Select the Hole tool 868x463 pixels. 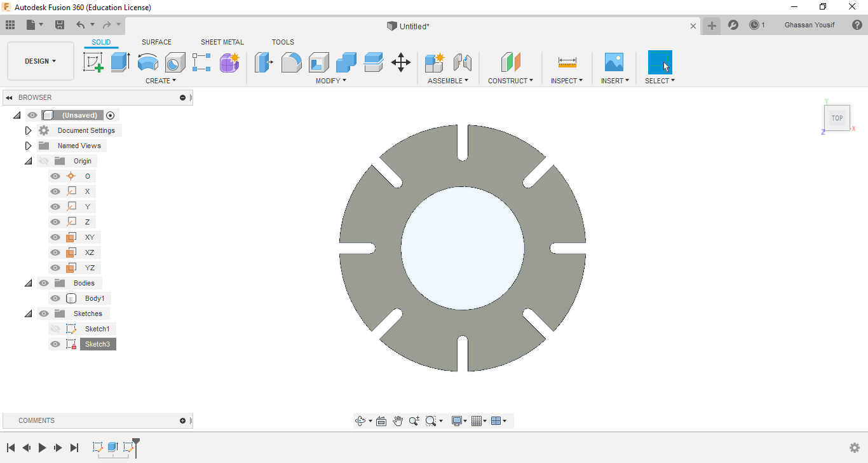[175, 62]
